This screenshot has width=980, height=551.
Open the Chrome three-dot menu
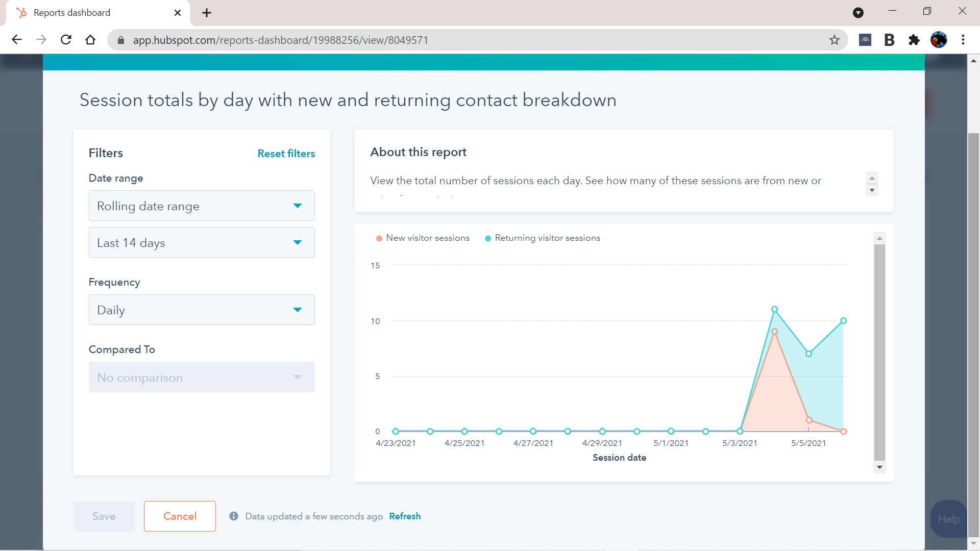[x=963, y=40]
